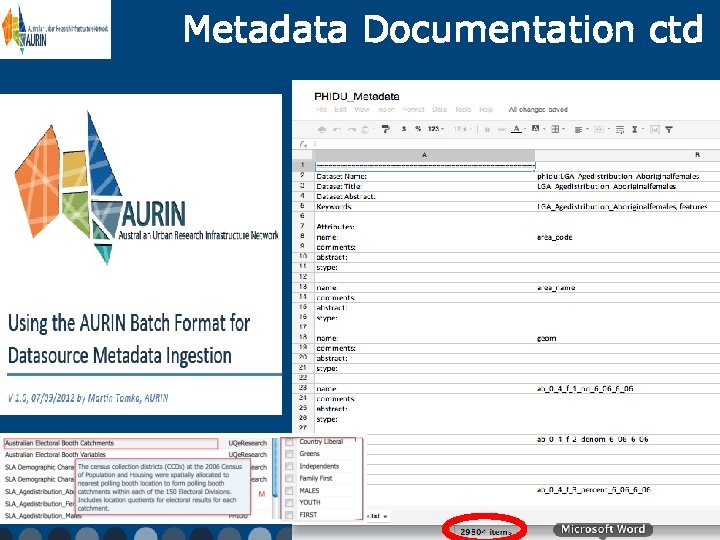
Task: Open the Insert menu
Action: [x=386, y=109]
